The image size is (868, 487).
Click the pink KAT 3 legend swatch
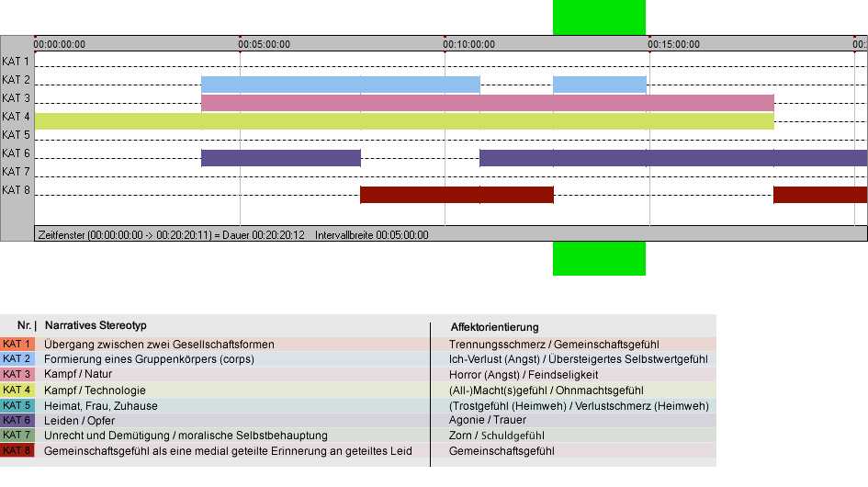tap(17, 375)
